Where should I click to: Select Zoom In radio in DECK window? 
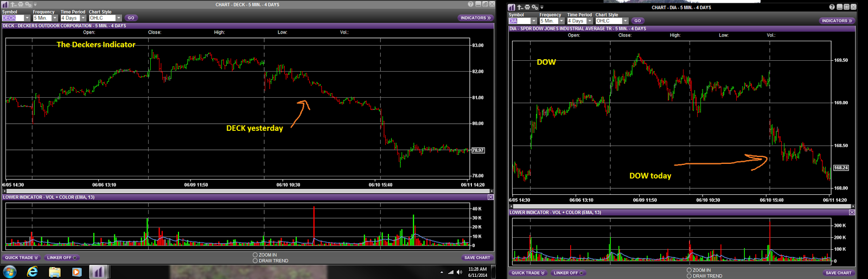(x=255, y=255)
